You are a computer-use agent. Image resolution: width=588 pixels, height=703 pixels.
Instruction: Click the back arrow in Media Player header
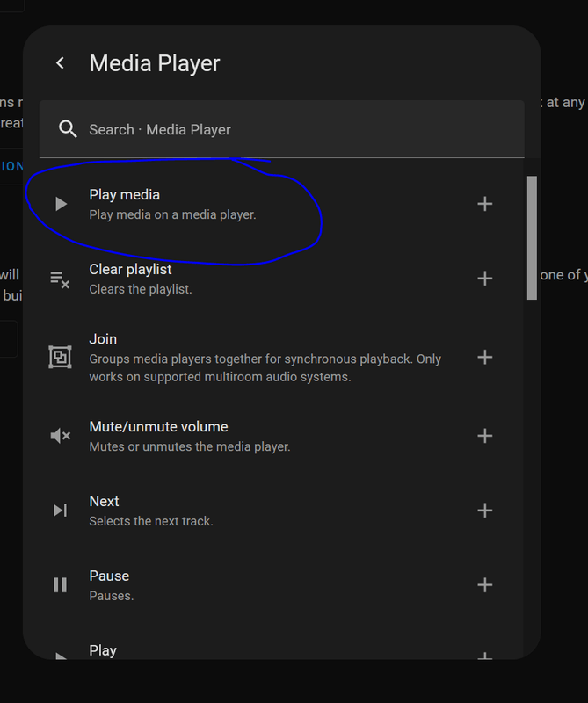(60, 63)
